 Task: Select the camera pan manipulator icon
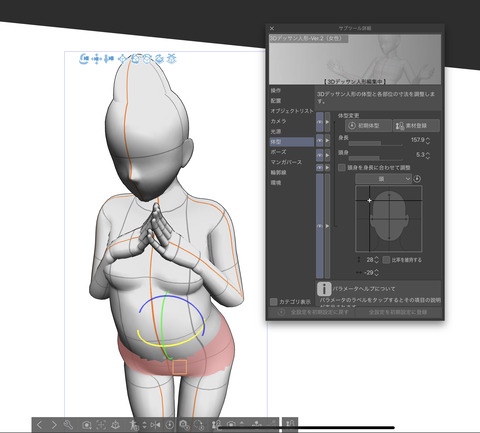coord(96,59)
